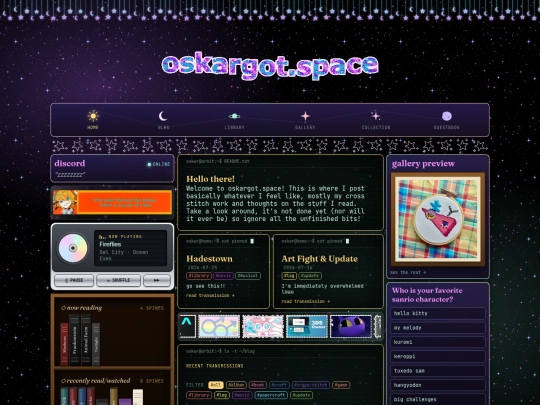
Task: Open the teal book spine on recently read shelf
Action: point(64,396)
